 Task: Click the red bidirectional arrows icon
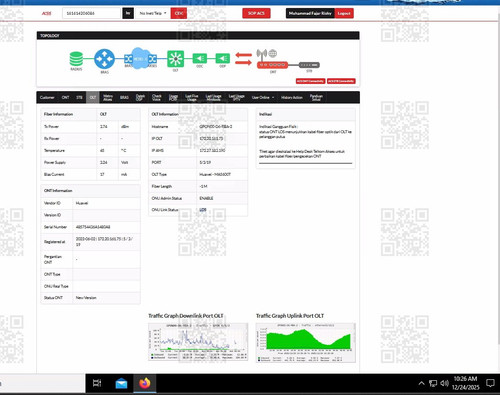[243, 59]
